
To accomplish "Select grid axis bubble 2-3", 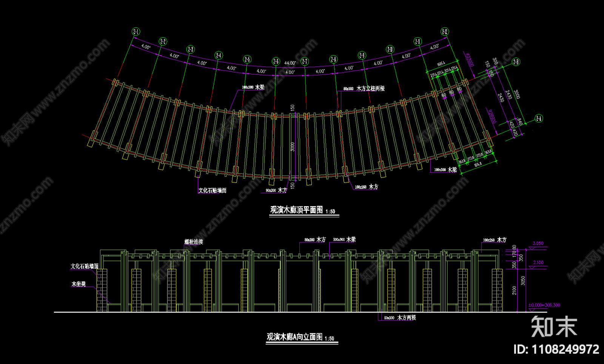I will (x=191, y=49).
